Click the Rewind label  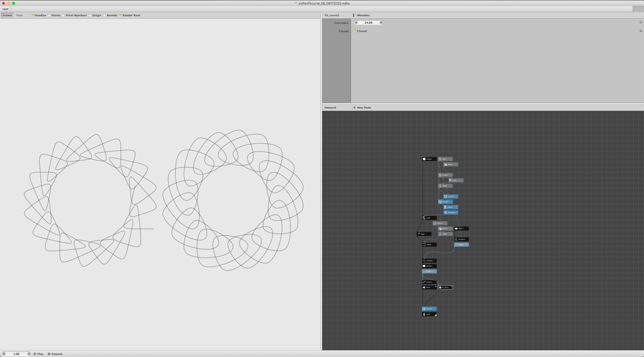(57, 354)
